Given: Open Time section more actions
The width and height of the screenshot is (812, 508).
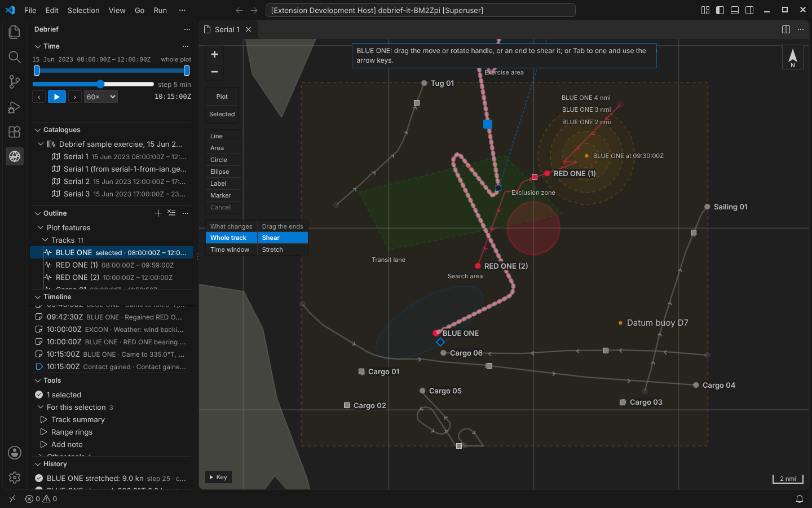Looking at the screenshot, I should click(186, 46).
